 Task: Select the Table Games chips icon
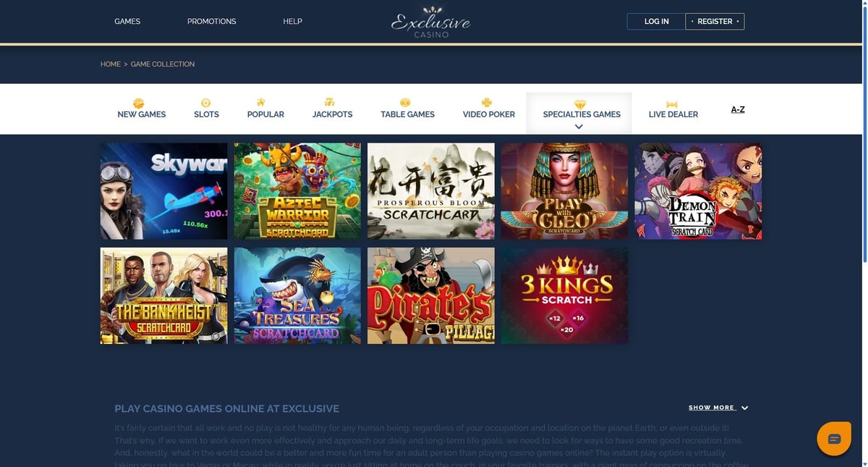pos(406,103)
